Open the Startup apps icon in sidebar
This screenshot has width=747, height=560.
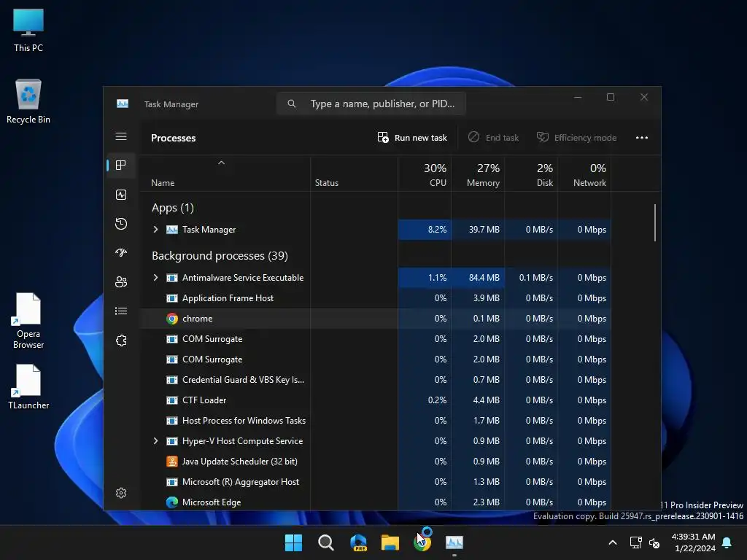tap(121, 253)
